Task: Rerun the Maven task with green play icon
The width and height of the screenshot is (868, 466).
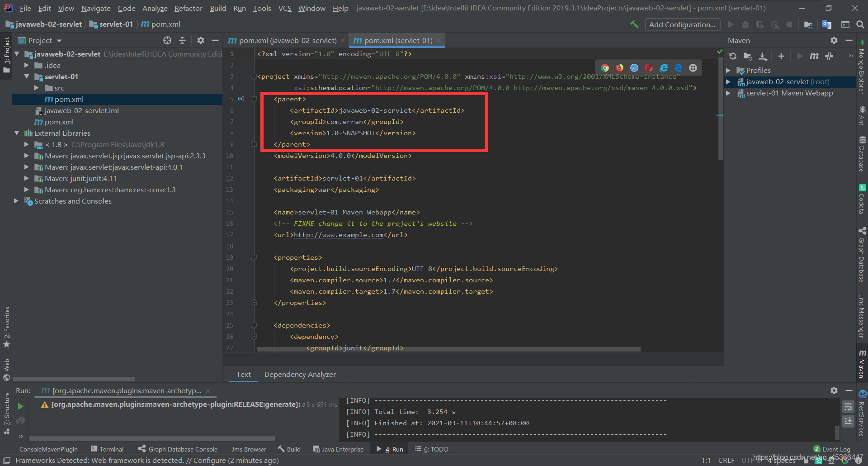Action: pos(20,406)
